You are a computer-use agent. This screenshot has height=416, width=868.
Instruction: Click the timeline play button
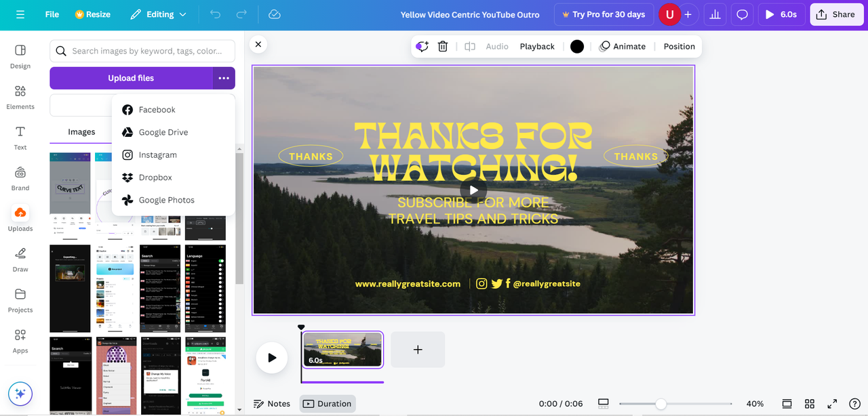272,358
